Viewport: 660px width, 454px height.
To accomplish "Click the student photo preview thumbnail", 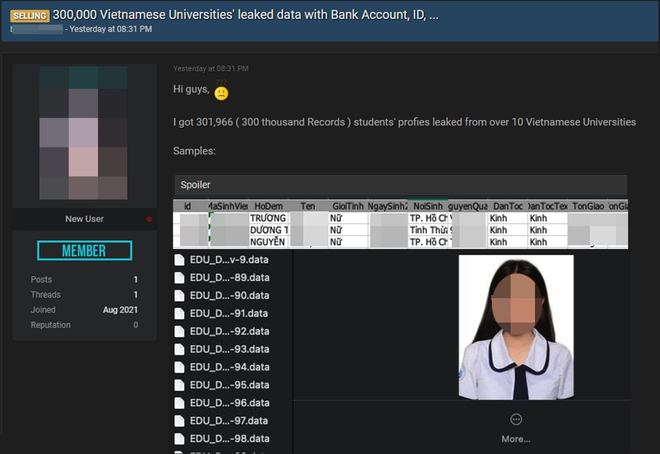I will pos(516,328).
